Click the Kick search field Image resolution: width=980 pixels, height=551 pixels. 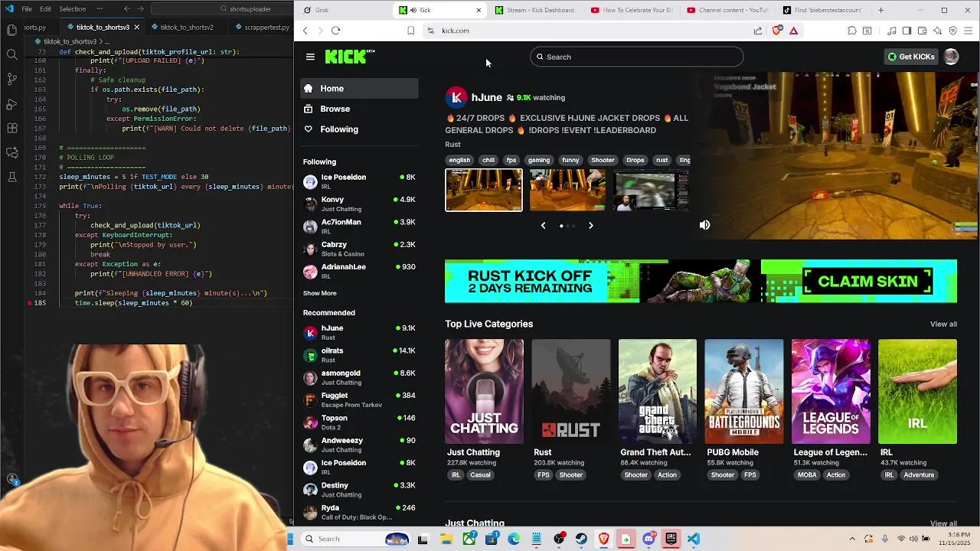[636, 57]
